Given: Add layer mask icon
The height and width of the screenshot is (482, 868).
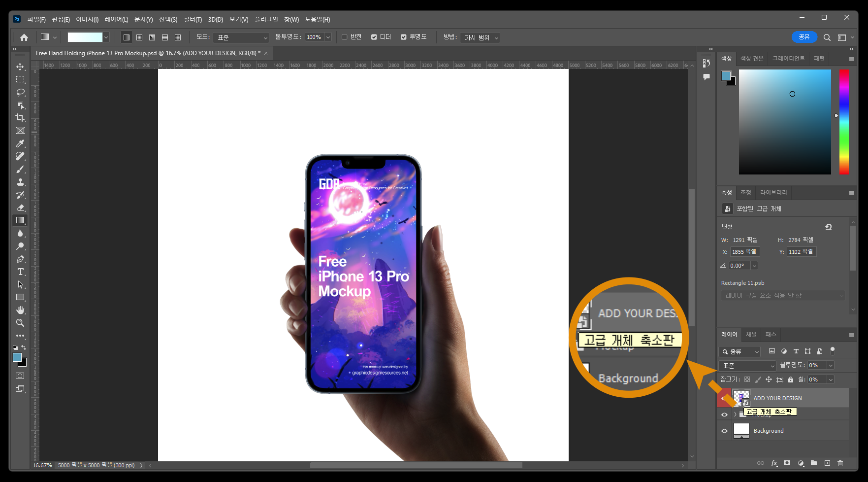Looking at the screenshot, I should [787, 463].
